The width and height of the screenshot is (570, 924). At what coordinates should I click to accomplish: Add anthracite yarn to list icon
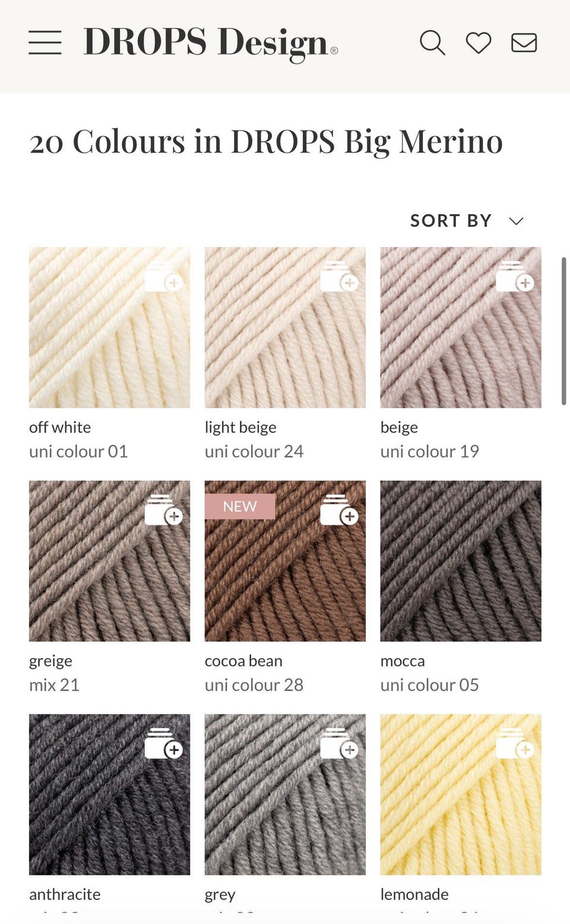pos(164,743)
